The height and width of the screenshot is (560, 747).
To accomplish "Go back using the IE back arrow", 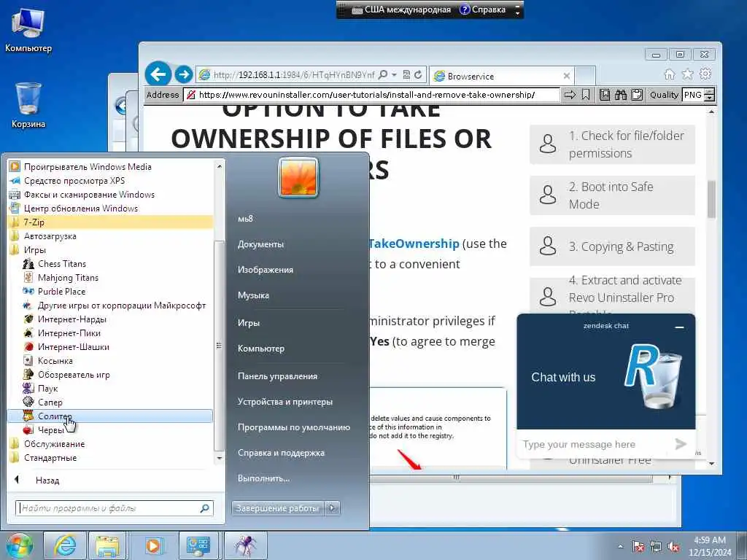I will click(x=158, y=74).
